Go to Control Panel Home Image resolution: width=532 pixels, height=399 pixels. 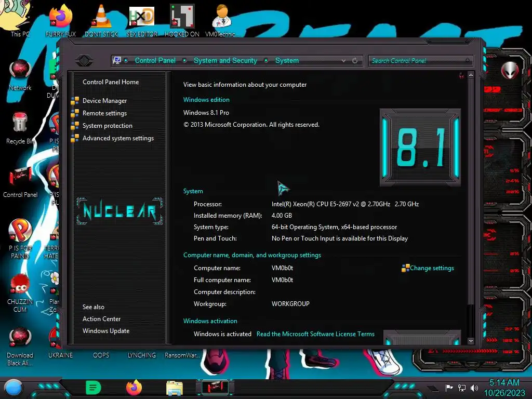click(111, 82)
